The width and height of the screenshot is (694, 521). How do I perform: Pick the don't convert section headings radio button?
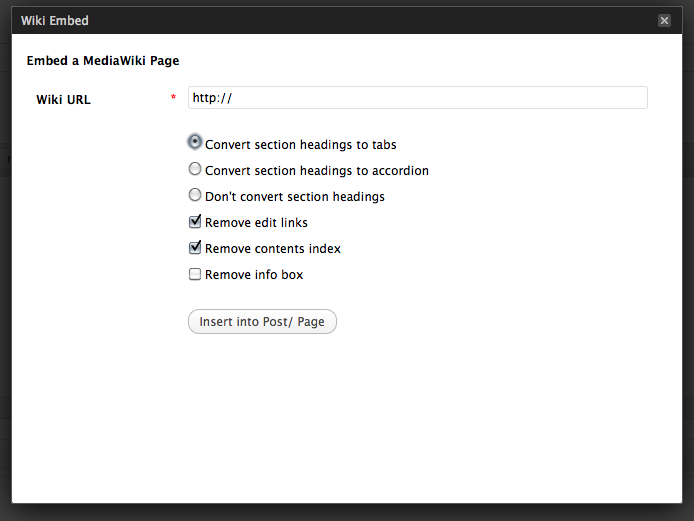pos(195,195)
